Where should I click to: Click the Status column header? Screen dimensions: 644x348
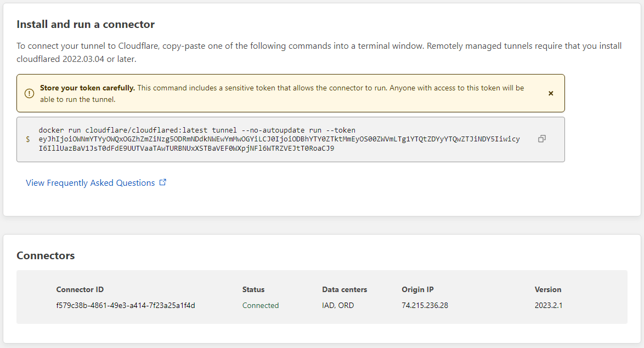tap(253, 289)
